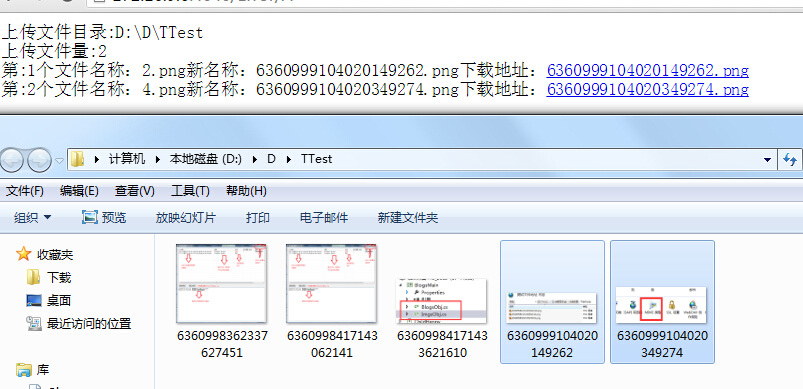Open download link 636099104020349274.png
Viewport: 803px width, 389px height.
pyautogui.click(x=647, y=90)
